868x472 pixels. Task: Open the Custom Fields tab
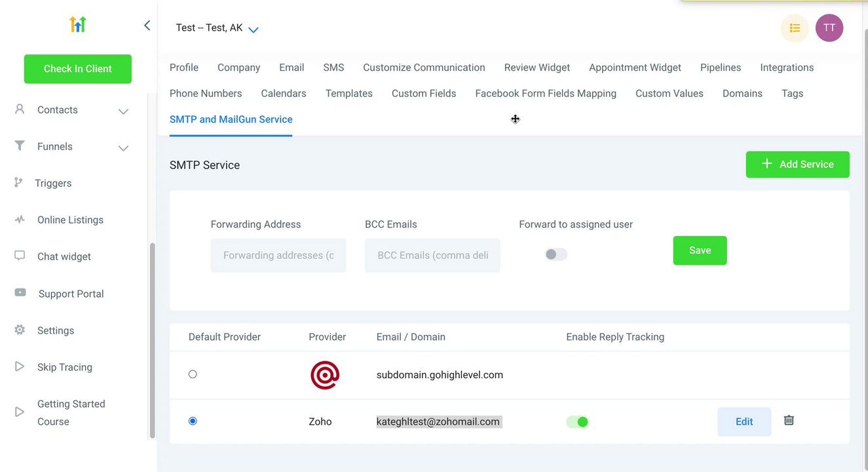click(424, 94)
